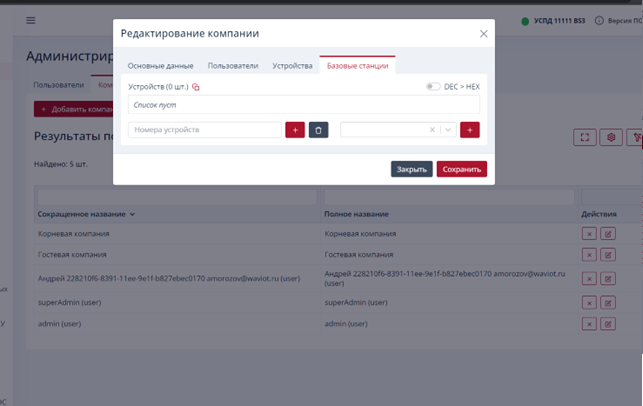This screenshot has height=406, width=643.
Task: Add device numbers with plus button
Action: coord(295,130)
